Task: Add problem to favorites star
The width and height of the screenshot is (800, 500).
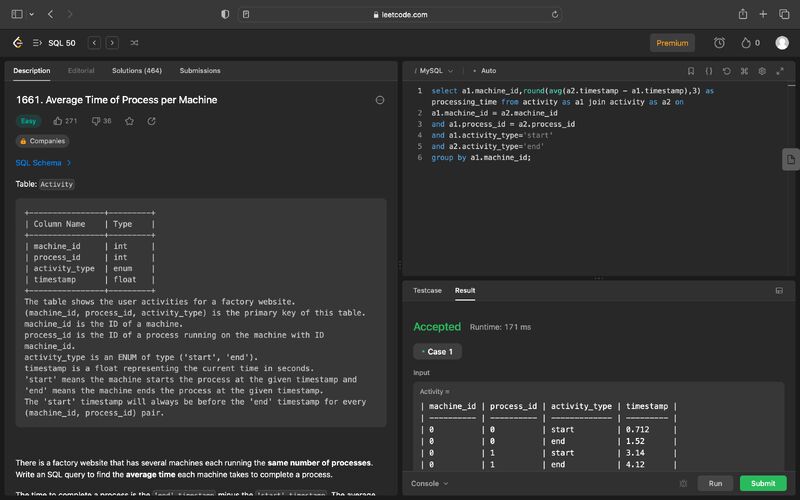Action: pos(130,121)
